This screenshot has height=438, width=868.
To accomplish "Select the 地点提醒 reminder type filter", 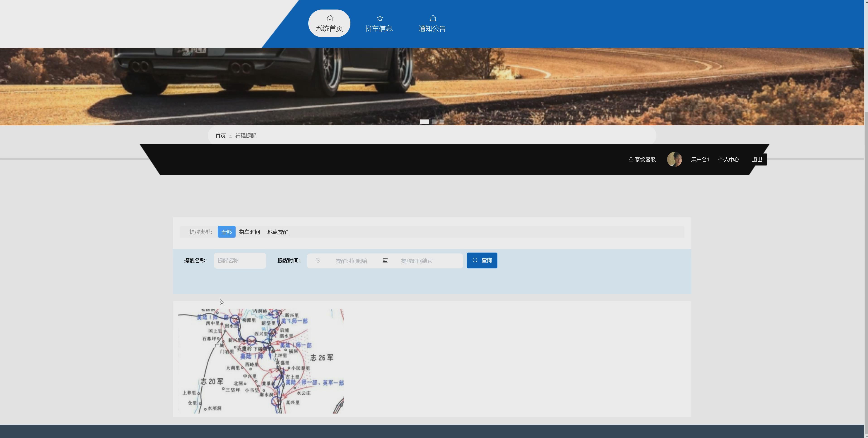I will (x=278, y=232).
